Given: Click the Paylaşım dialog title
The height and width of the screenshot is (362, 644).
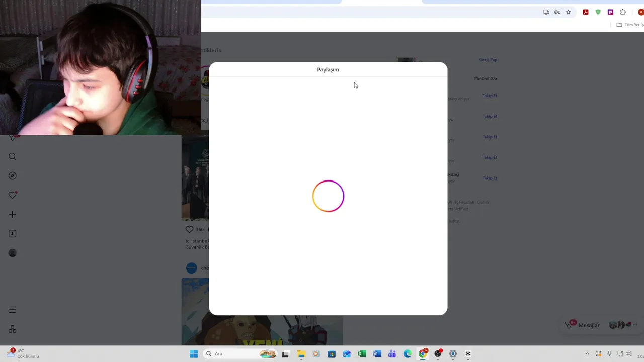Looking at the screenshot, I should pos(328,70).
